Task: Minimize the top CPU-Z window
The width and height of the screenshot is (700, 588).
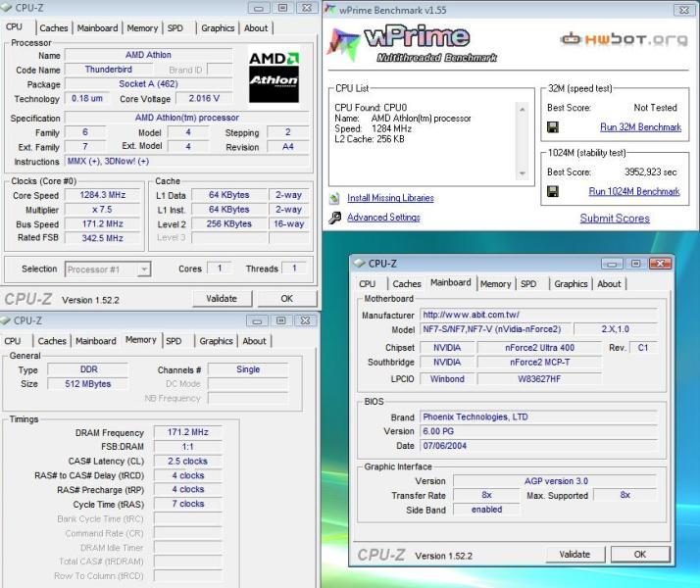Action: point(259,8)
